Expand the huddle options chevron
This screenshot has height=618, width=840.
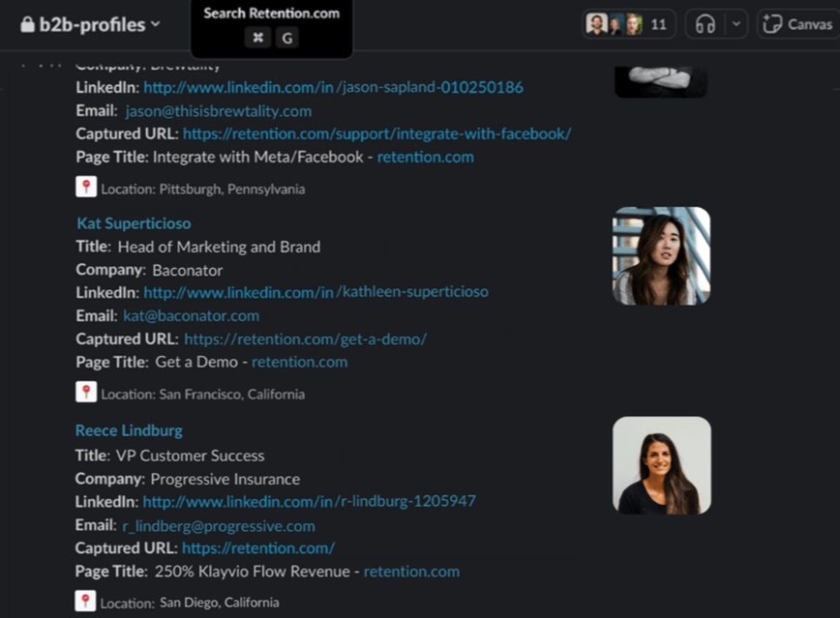(x=736, y=24)
